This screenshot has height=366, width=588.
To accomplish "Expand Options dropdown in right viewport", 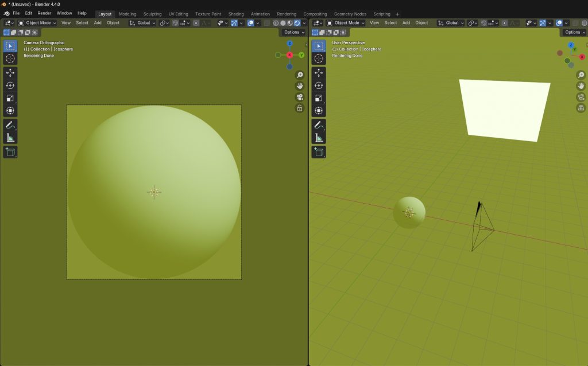I will [x=574, y=32].
